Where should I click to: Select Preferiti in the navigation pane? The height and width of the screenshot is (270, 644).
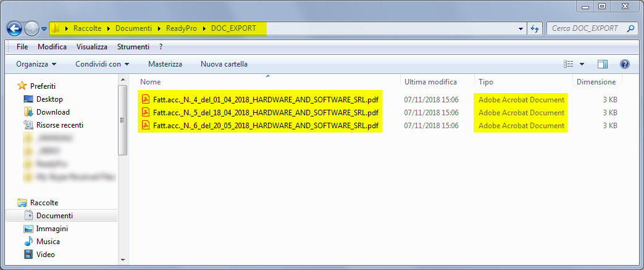coord(43,86)
